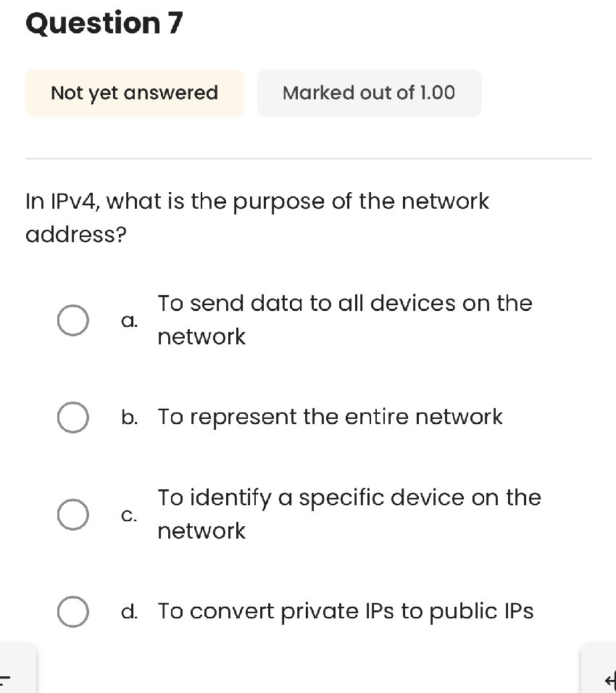Click the arrow icon at the bottom-right corner
This screenshot has height=693, width=616.
(x=609, y=680)
